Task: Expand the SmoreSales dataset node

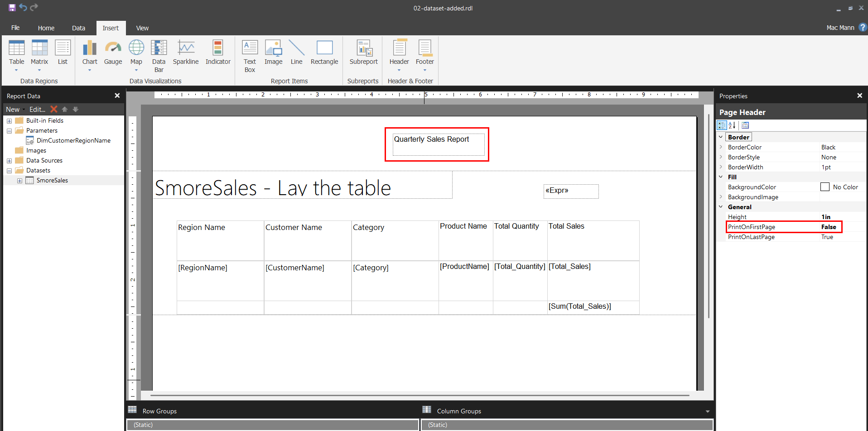Action: pos(19,181)
